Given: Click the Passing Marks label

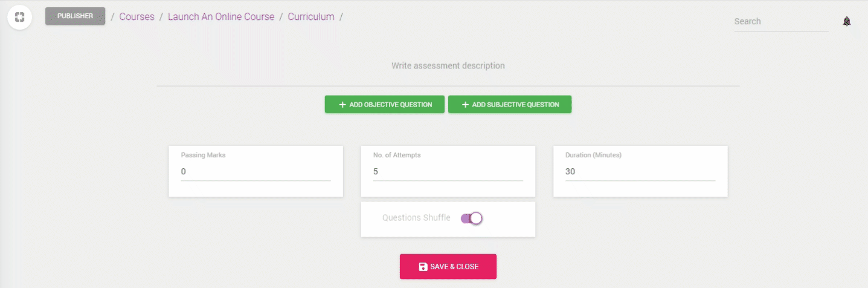Looking at the screenshot, I should pos(203,155).
